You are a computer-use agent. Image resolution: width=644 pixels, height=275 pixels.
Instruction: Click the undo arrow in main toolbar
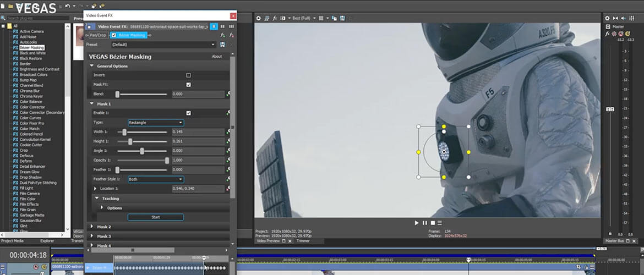67,6
